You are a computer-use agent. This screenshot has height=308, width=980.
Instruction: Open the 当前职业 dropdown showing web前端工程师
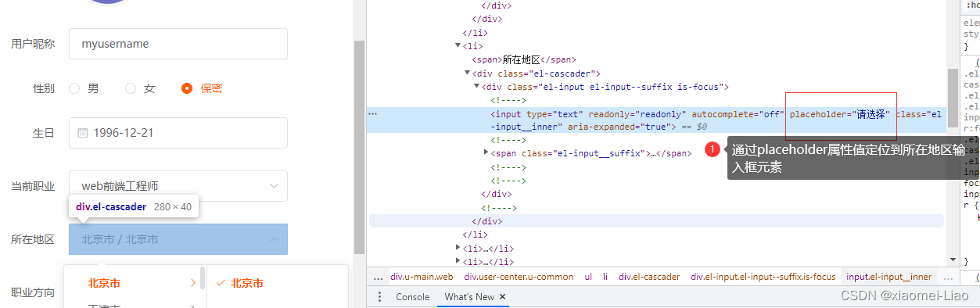point(178,186)
